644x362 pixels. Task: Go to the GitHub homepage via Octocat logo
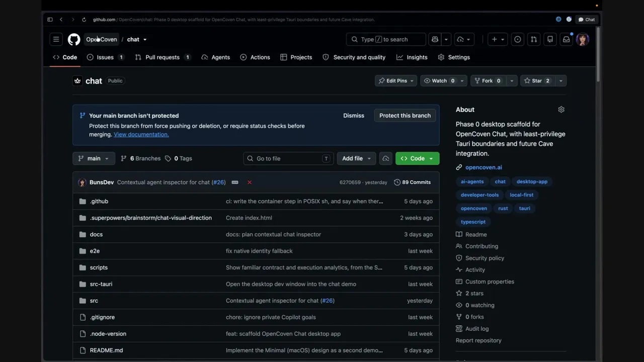[x=74, y=39]
